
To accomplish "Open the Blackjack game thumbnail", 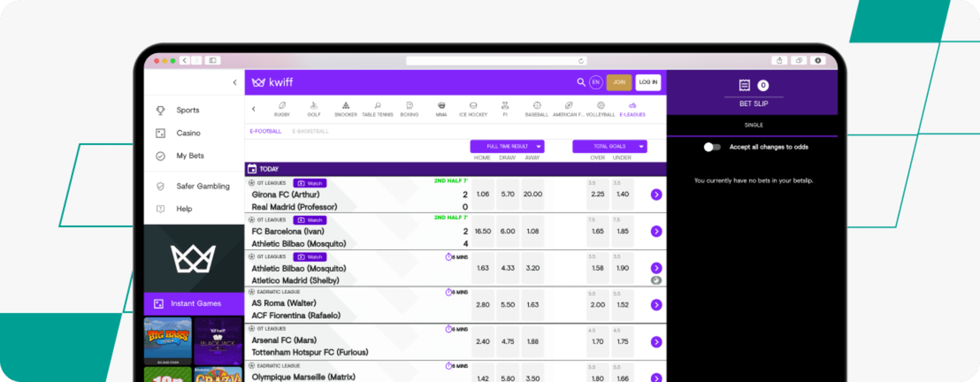I will (x=218, y=341).
